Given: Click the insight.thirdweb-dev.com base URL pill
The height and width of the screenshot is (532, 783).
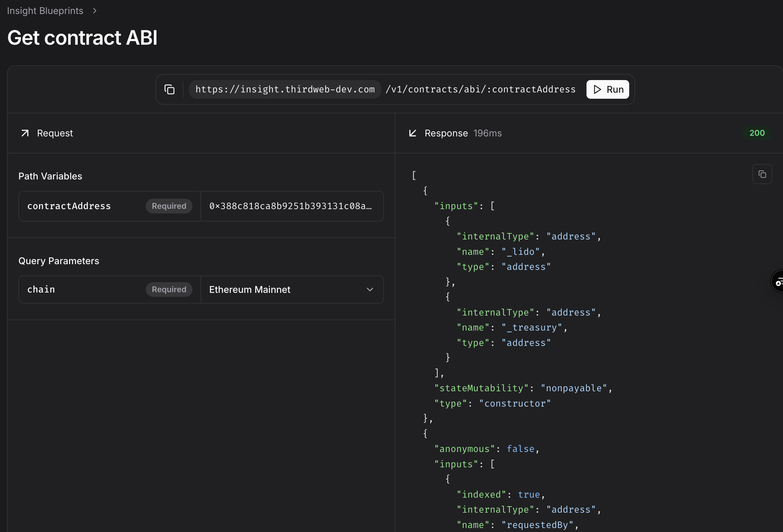Looking at the screenshot, I should click(285, 89).
